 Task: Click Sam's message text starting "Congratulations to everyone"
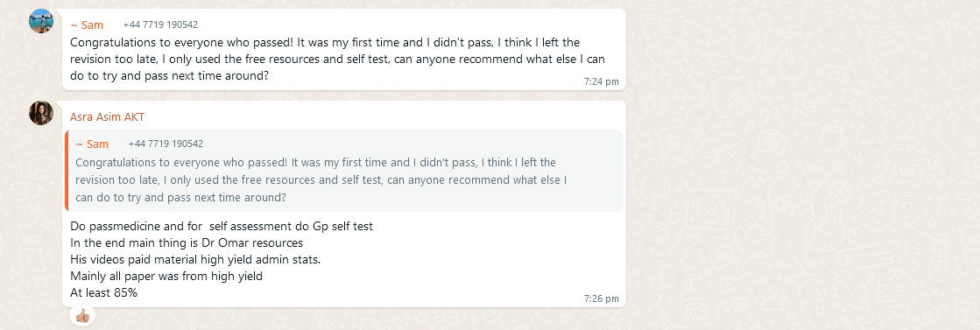(x=337, y=60)
